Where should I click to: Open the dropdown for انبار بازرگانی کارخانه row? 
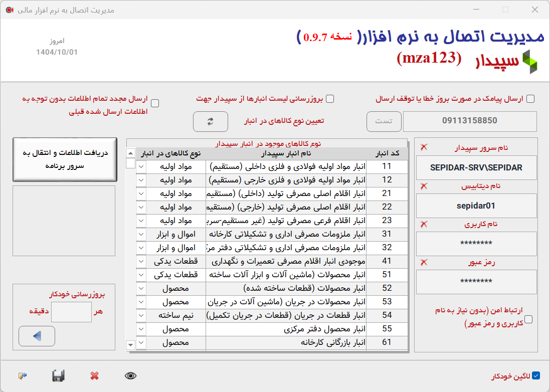click(141, 342)
